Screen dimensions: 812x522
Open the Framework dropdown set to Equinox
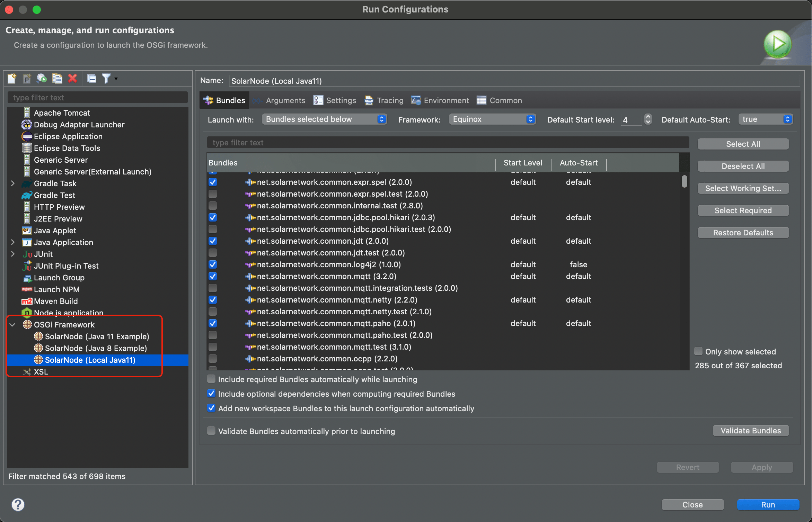coord(492,119)
